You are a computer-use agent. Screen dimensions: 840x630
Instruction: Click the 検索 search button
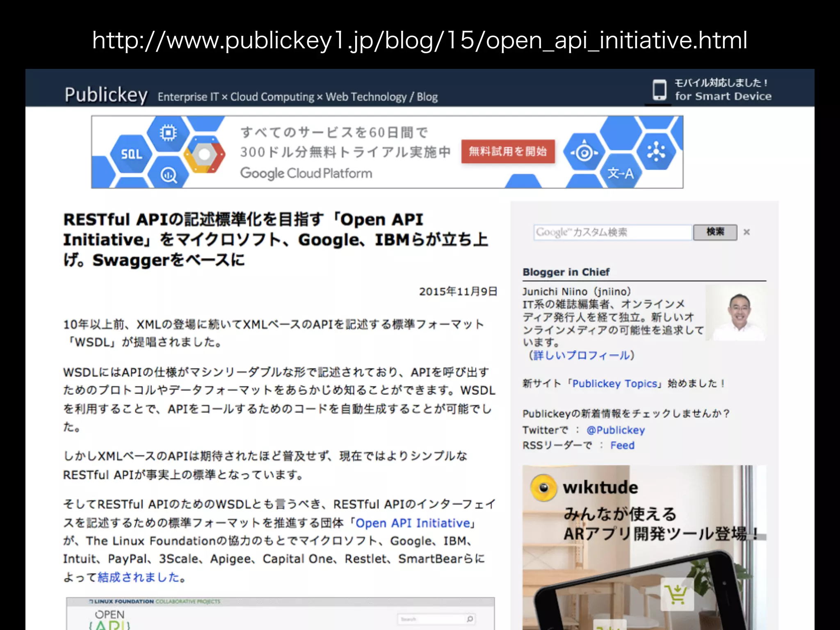715,232
